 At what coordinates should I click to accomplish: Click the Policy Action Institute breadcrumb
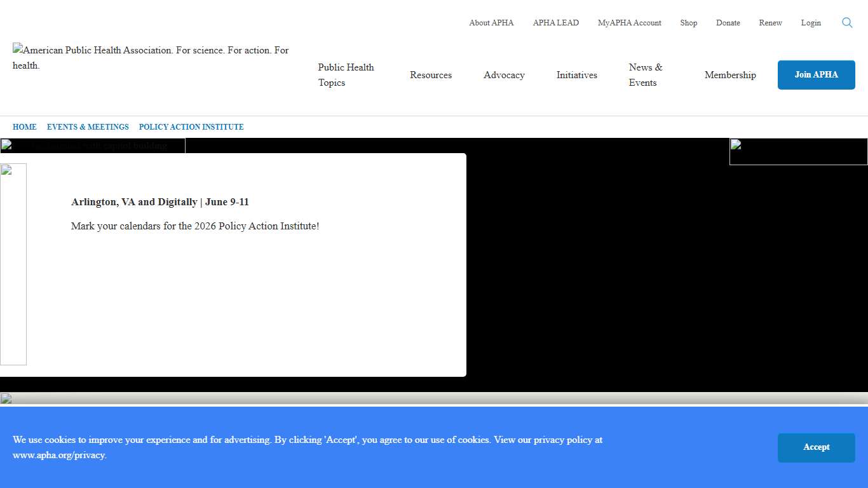click(191, 127)
